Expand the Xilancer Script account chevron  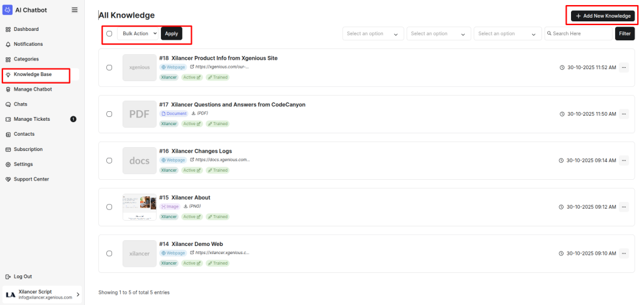[78, 294]
